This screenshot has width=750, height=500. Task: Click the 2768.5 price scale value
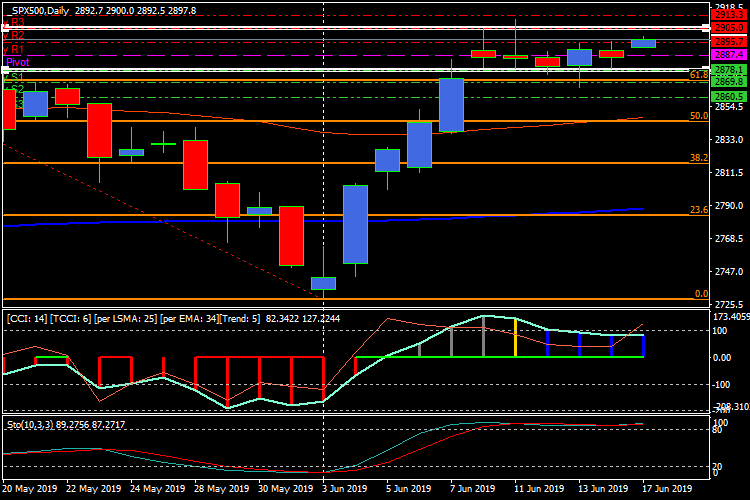click(729, 238)
